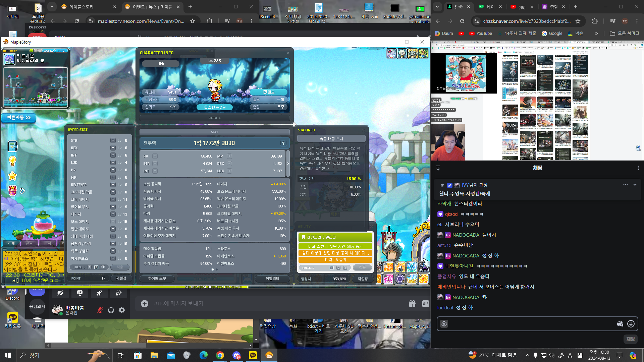Open the Daum bookmark

click(x=444, y=34)
